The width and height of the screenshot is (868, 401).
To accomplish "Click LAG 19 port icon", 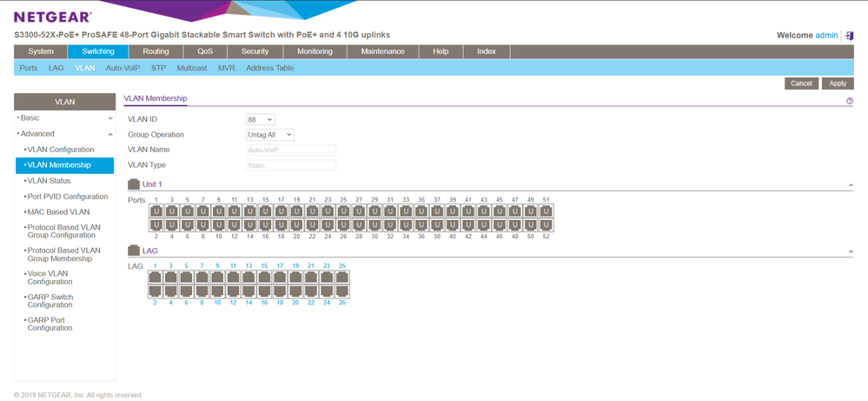I will click(296, 277).
